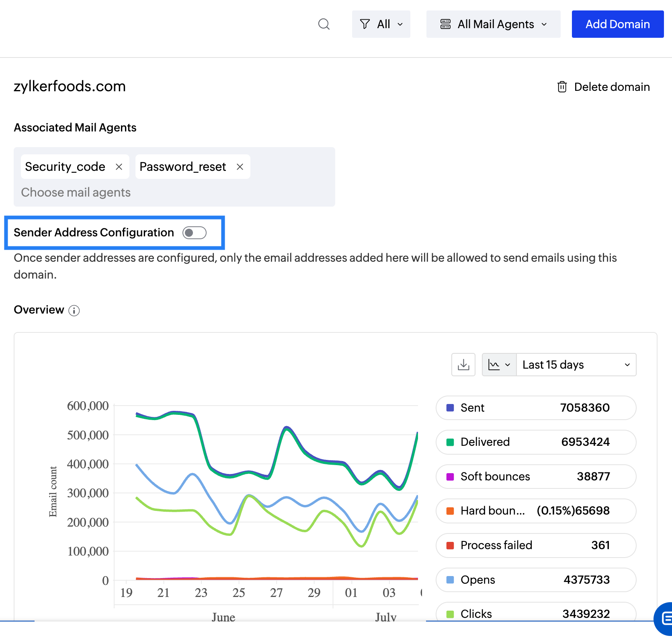Enable Sender Address Configuration toggle
Screen dimensions: 672x644
195,233
